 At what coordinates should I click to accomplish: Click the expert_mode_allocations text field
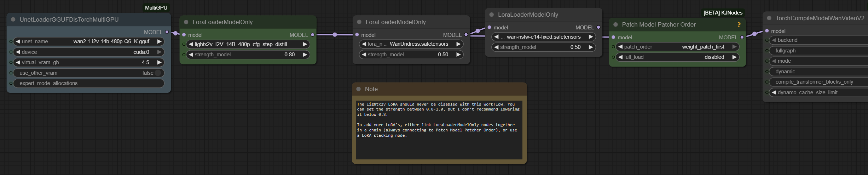89,83
